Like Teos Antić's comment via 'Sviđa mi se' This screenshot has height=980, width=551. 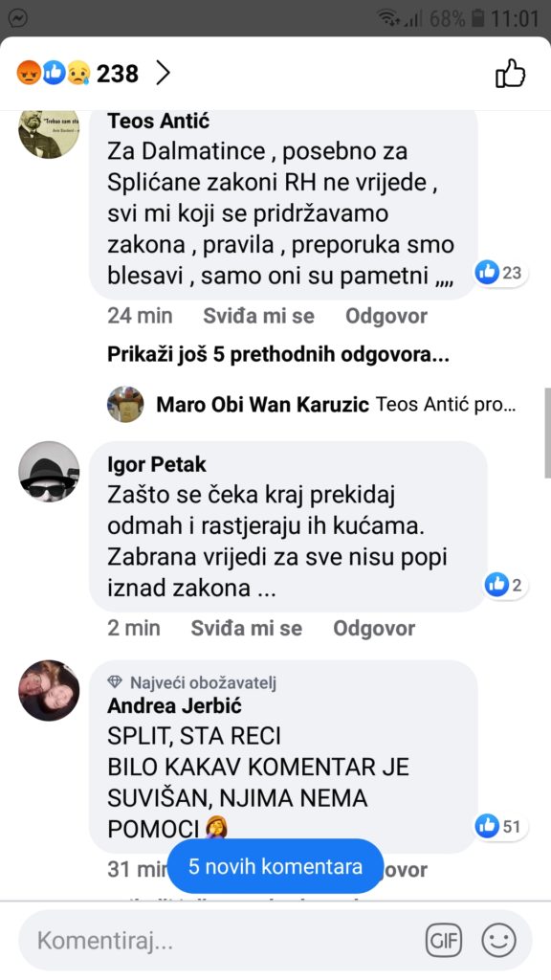click(x=258, y=316)
